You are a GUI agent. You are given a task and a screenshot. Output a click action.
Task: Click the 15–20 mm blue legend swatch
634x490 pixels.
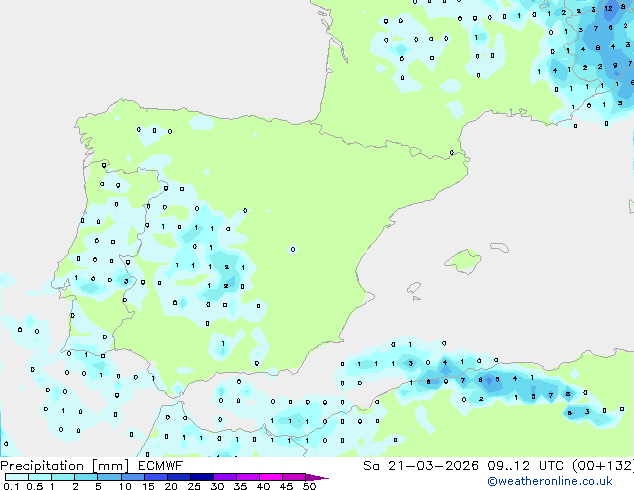[155, 477]
